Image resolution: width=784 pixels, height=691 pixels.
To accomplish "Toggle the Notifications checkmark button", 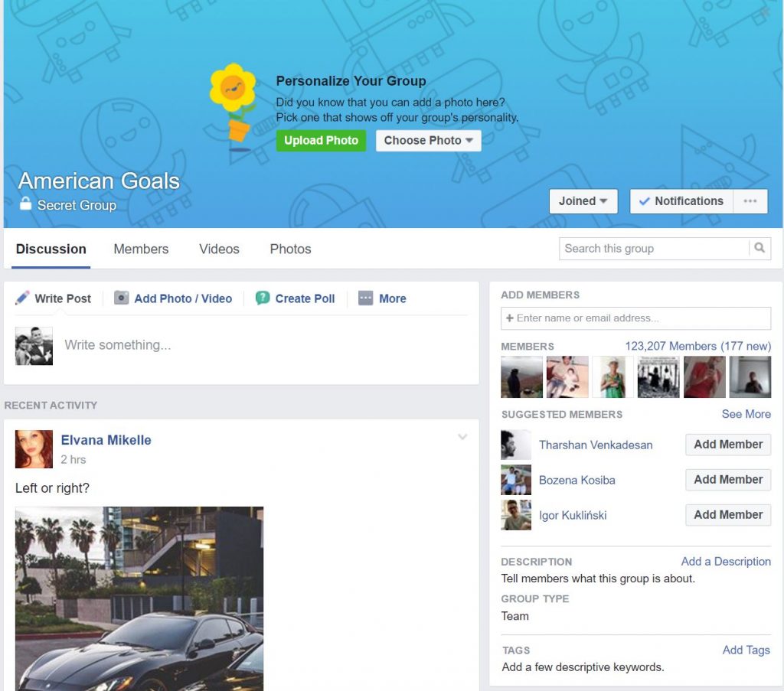I will click(681, 201).
